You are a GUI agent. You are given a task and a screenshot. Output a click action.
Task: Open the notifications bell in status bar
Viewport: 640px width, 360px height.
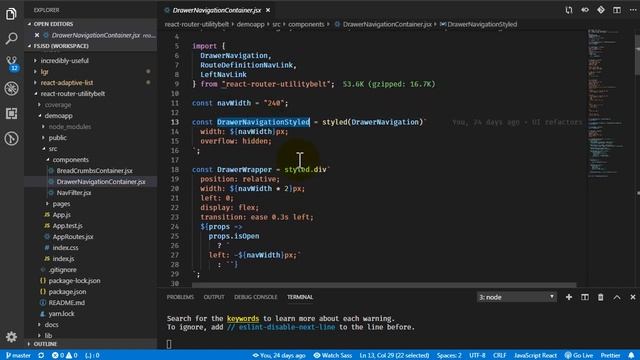(x=631, y=356)
